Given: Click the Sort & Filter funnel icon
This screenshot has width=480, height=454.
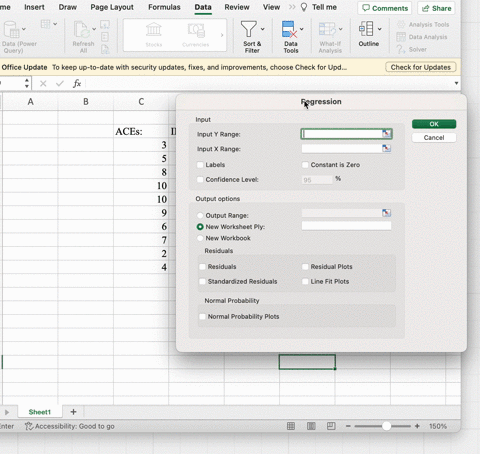Looking at the screenshot, I should click(249, 29).
